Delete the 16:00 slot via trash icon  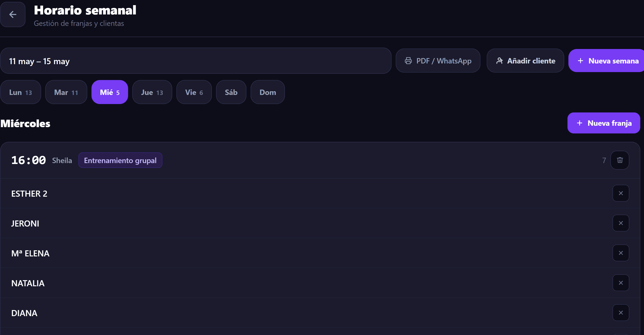coord(620,160)
